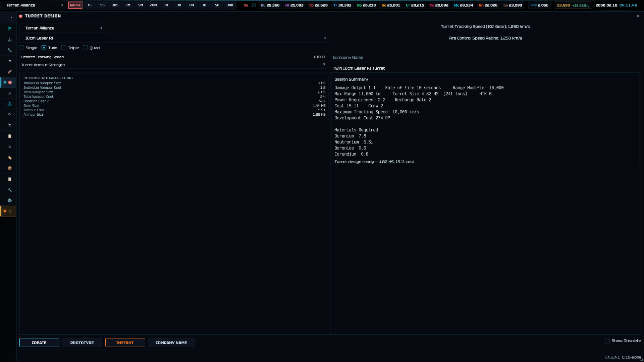Select the 5D time increment
The width and height of the screenshot is (644, 362).
(x=217, y=5)
